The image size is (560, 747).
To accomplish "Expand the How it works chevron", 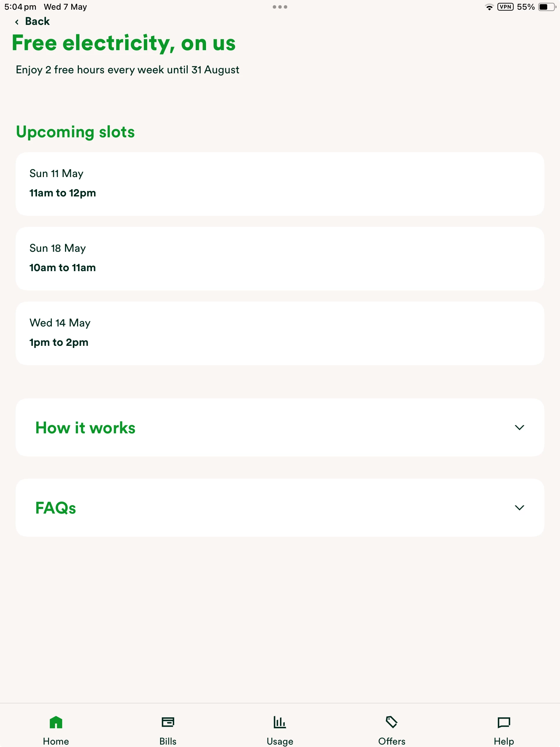I will [519, 428].
